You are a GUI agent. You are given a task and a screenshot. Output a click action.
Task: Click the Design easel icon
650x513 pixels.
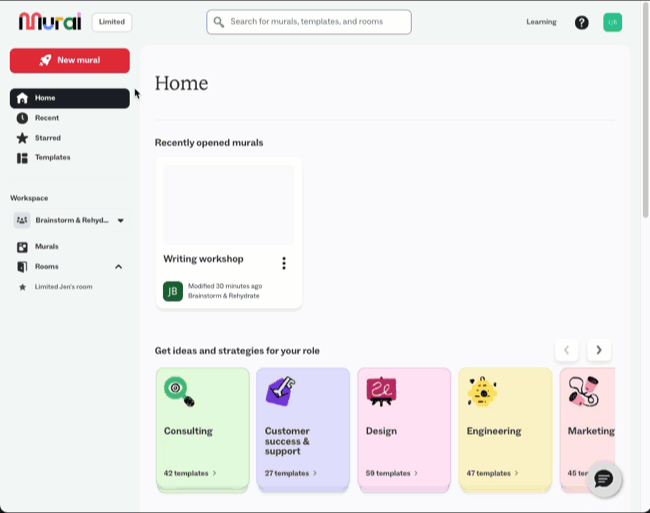point(381,391)
